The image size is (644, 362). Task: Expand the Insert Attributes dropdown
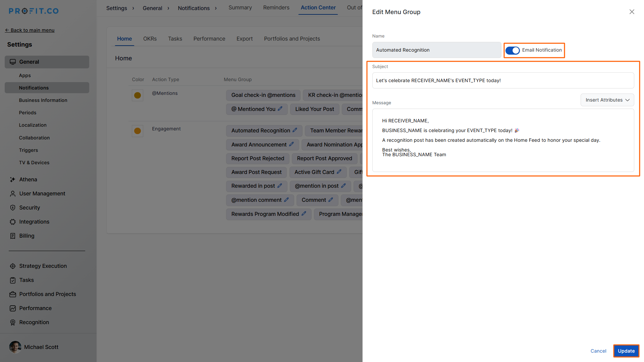tap(607, 100)
